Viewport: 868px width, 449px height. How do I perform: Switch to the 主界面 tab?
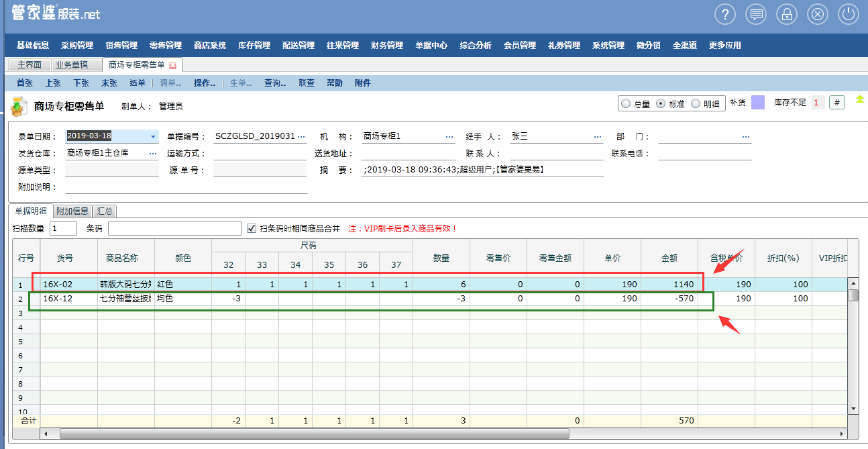29,65
